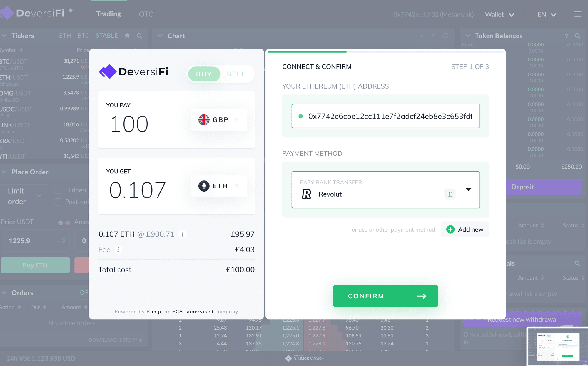Click the chart panel up arrow
588x366 pixels.
point(422,36)
